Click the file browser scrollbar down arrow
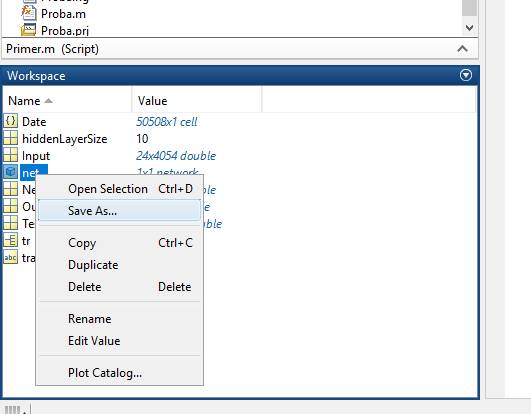This screenshot has width=531, height=414. pos(469,28)
